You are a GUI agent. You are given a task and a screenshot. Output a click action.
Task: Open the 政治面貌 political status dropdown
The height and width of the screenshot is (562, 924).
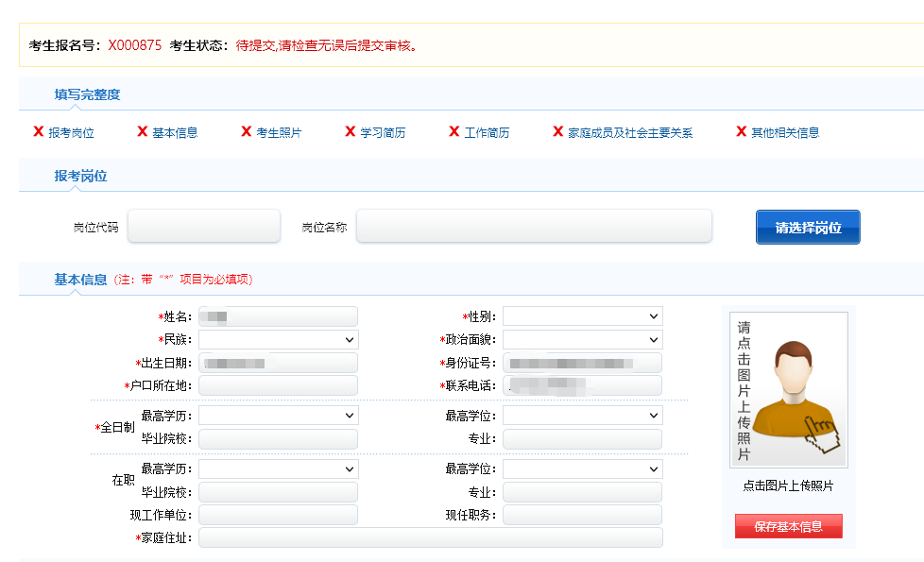point(582,339)
